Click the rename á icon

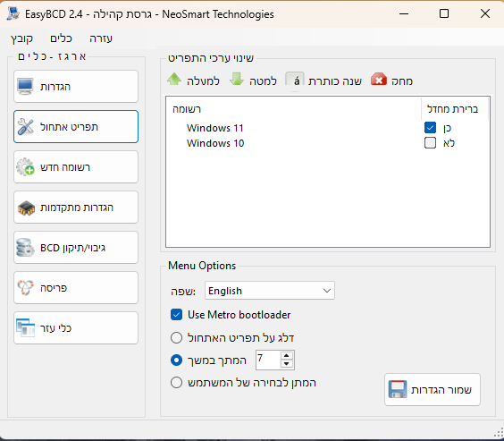(x=295, y=81)
